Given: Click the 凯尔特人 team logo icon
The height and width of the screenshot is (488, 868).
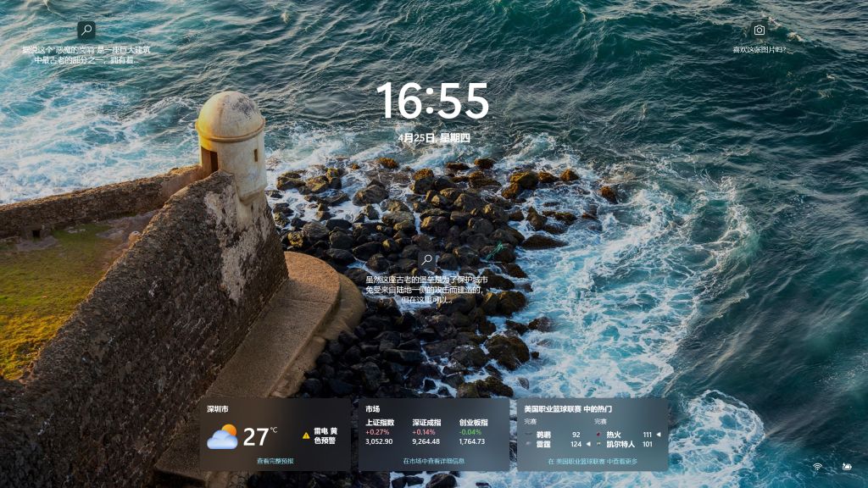Looking at the screenshot, I should tap(599, 444).
